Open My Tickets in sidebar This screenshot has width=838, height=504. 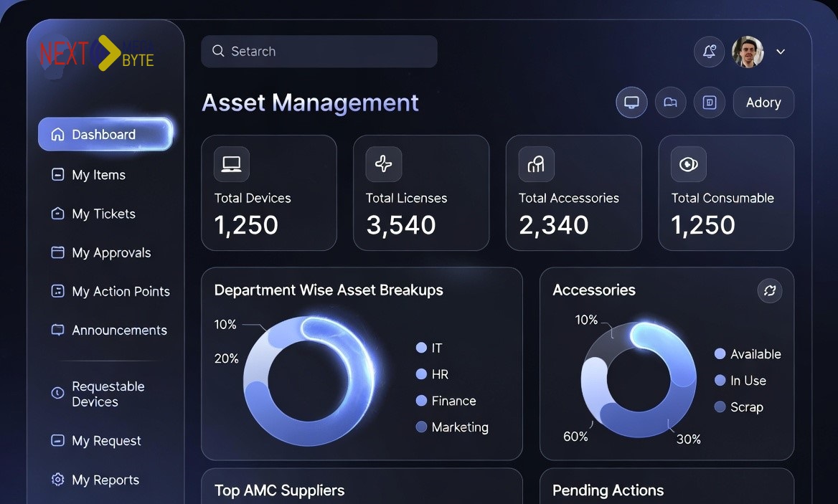click(103, 214)
